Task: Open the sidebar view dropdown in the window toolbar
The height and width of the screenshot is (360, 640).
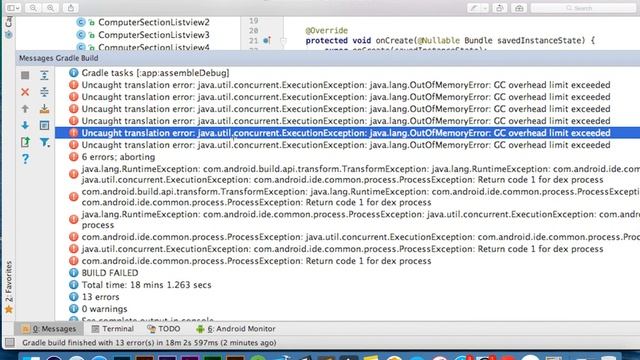Action: pyautogui.click(x=13, y=8)
